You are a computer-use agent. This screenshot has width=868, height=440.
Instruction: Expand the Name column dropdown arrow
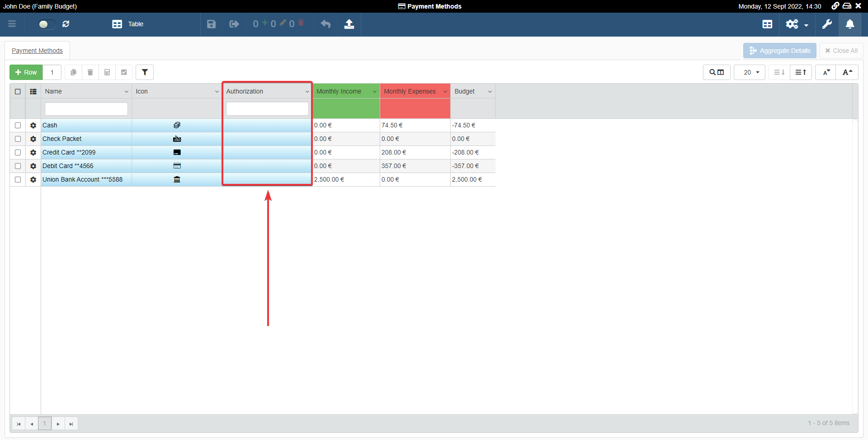click(x=126, y=92)
